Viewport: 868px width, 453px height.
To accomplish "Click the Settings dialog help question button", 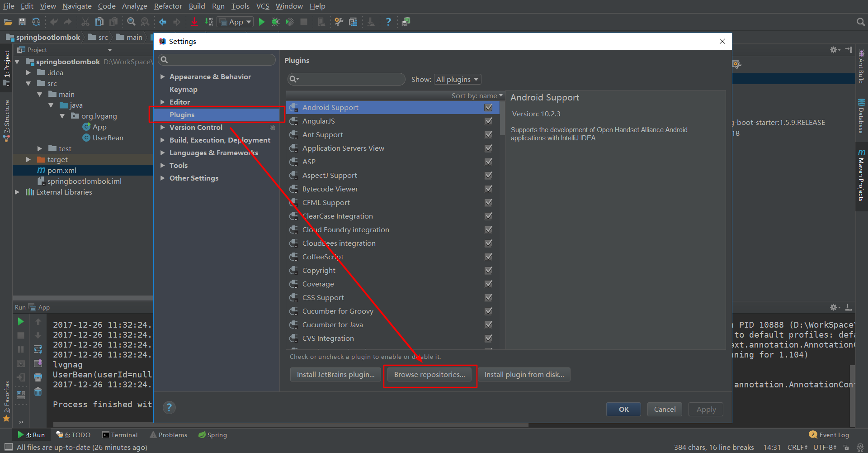I will [x=169, y=407].
